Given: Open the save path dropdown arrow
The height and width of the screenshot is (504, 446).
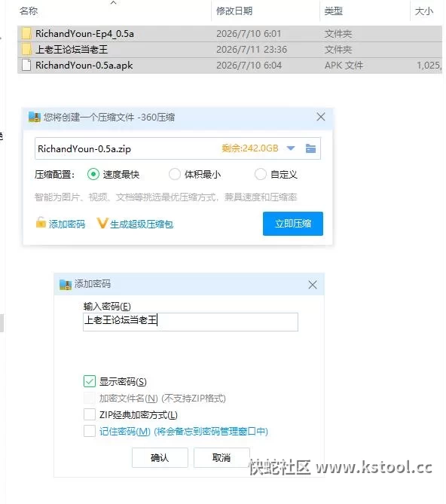Looking at the screenshot, I should point(291,148).
